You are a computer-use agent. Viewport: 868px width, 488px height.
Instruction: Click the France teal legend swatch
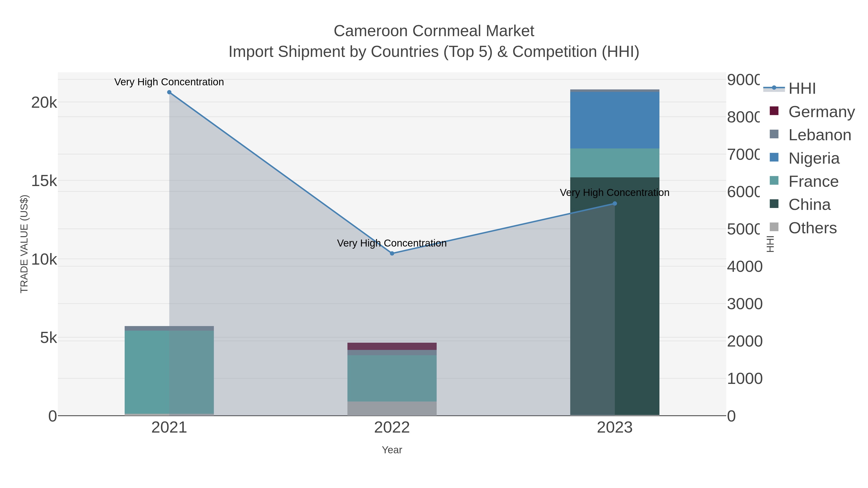click(x=774, y=180)
